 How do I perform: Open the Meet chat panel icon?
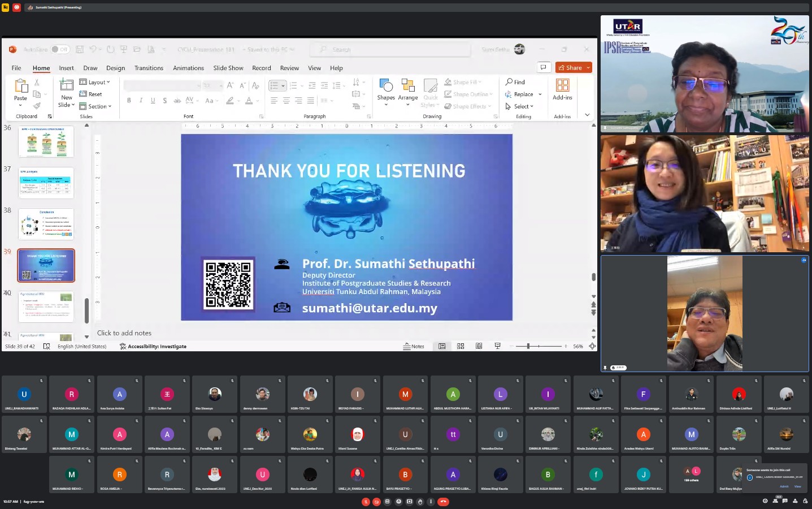click(x=785, y=501)
